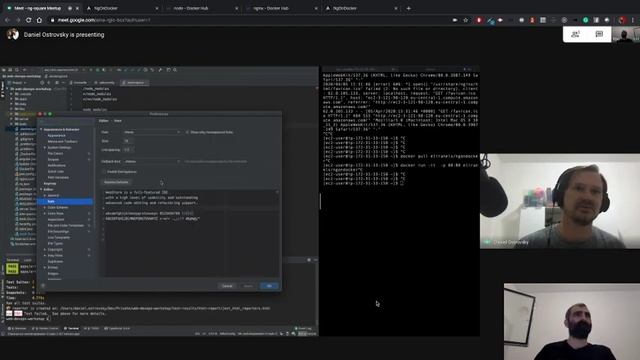Expand Code Style in preferences tree
Screen dimensions: 640x360
click(x=45, y=213)
